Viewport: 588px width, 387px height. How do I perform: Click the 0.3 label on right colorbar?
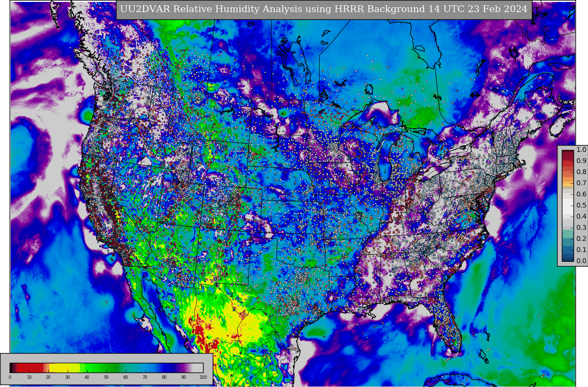point(581,227)
